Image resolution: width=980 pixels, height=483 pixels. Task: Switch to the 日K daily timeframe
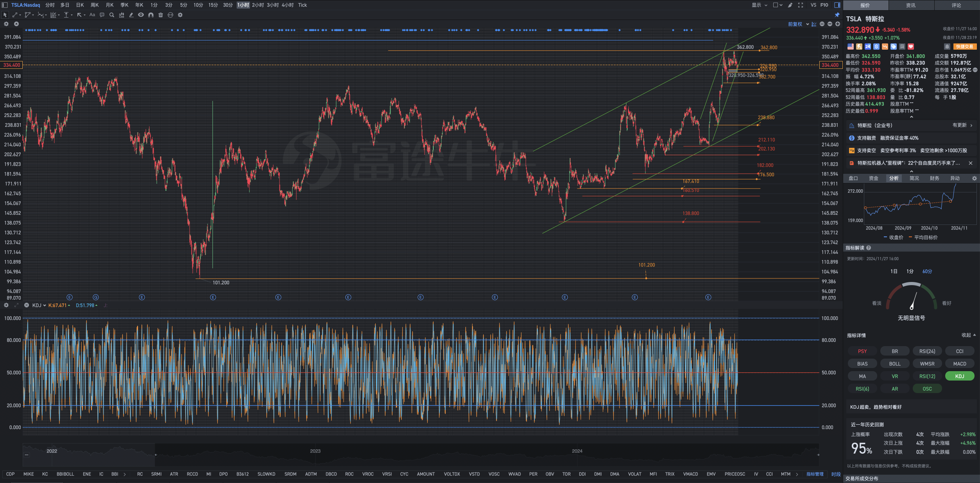point(80,5)
